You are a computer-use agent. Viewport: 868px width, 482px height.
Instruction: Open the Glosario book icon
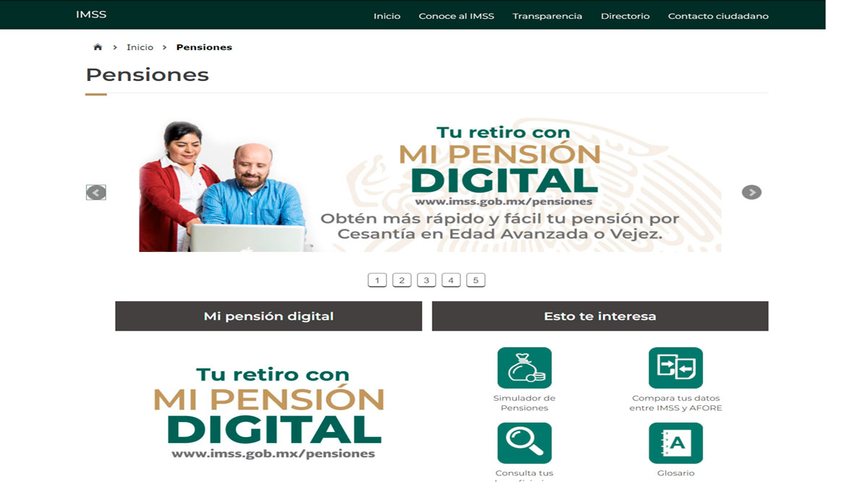(676, 443)
